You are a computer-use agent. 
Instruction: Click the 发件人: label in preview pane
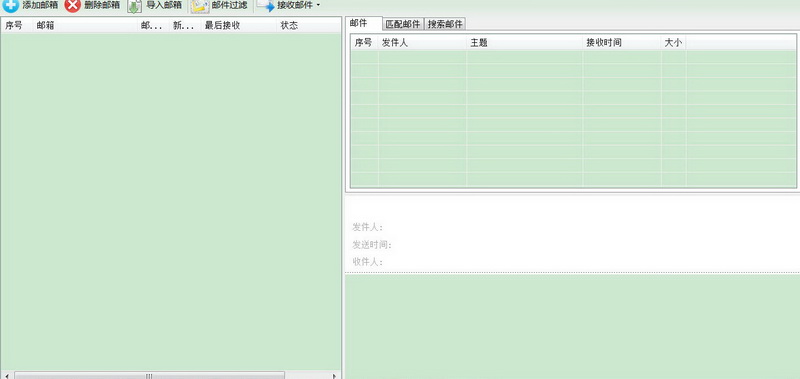point(367,228)
